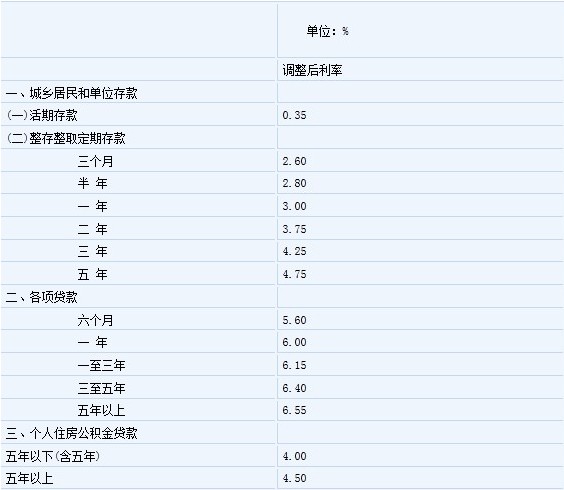Screen dimensions: 564x490
Task: Select the 4.00 housing fund rate
Action: [294, 456]
